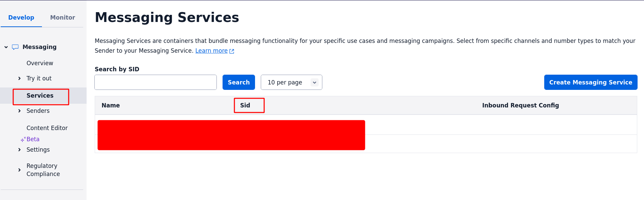This screenshot has width=644, height=200.
Task: Expand the Senders submenu
Action: (x=19, y=111)
